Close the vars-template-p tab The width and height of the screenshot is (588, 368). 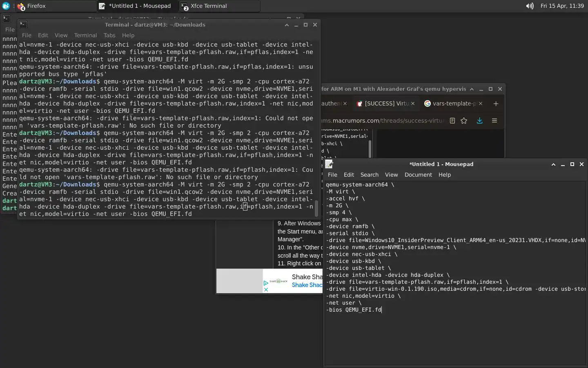click(481, 103)
